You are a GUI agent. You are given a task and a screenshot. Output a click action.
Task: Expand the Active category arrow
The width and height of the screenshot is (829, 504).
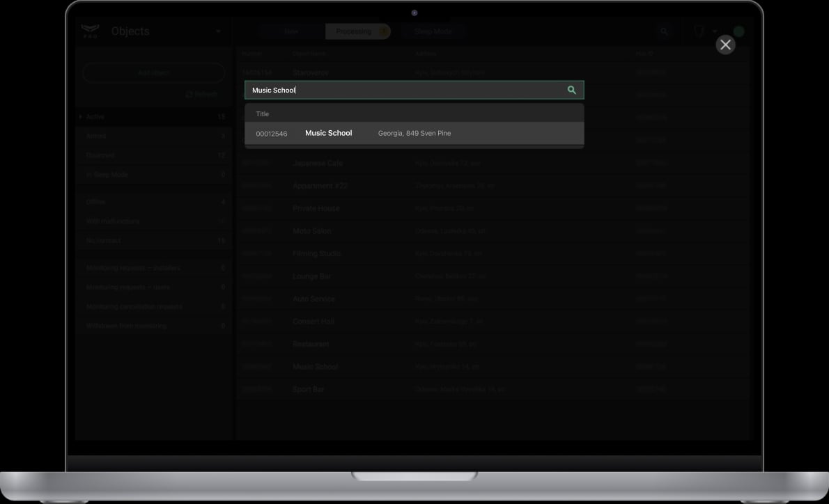click(81, 117)
